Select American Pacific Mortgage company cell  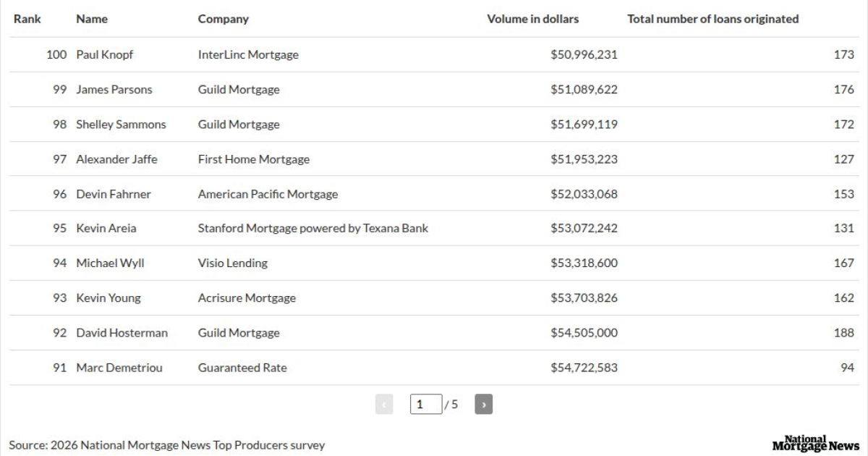tap(268, 194)
